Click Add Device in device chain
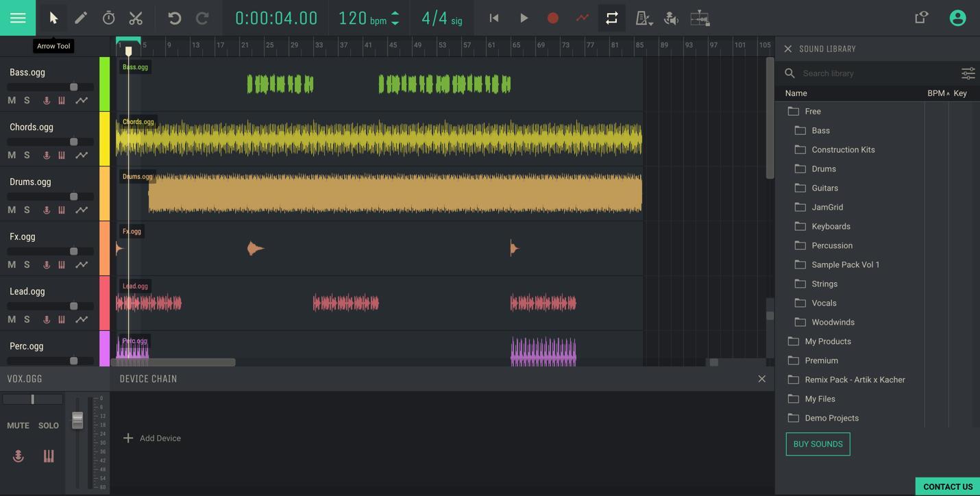Viewport: 980px width, 496px height. point(152,438)
